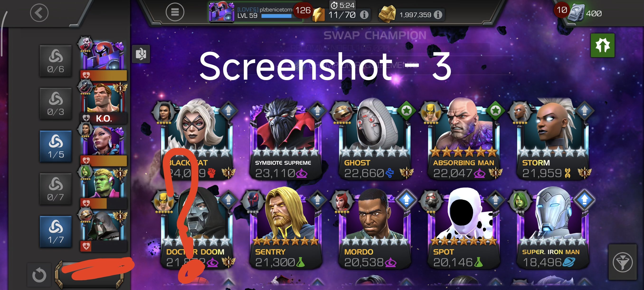Click the energy info icon

(x=364, y=15)
